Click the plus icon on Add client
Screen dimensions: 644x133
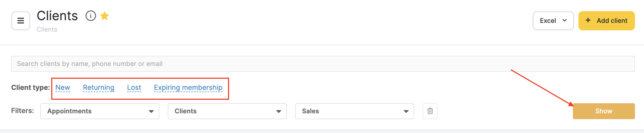click(588, 20)
